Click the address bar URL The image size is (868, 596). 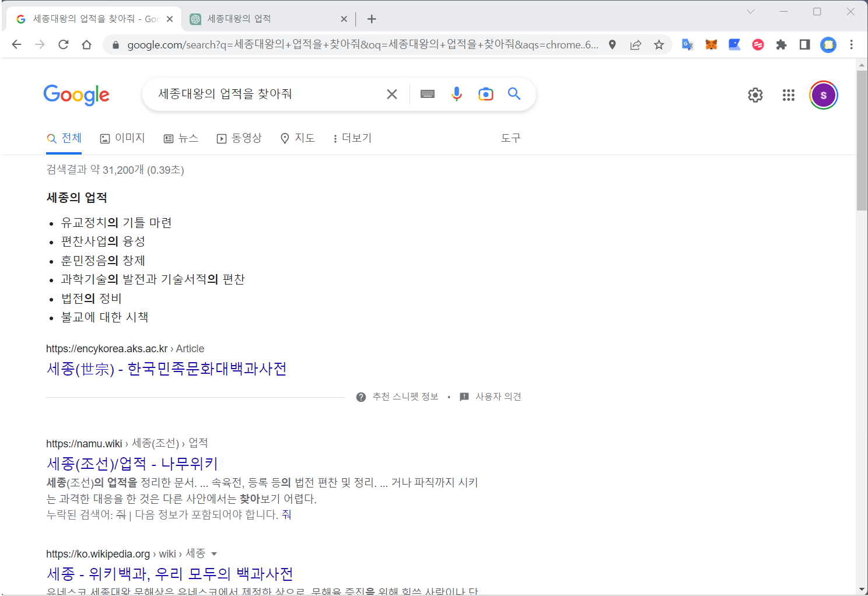(x=363, y=44)
